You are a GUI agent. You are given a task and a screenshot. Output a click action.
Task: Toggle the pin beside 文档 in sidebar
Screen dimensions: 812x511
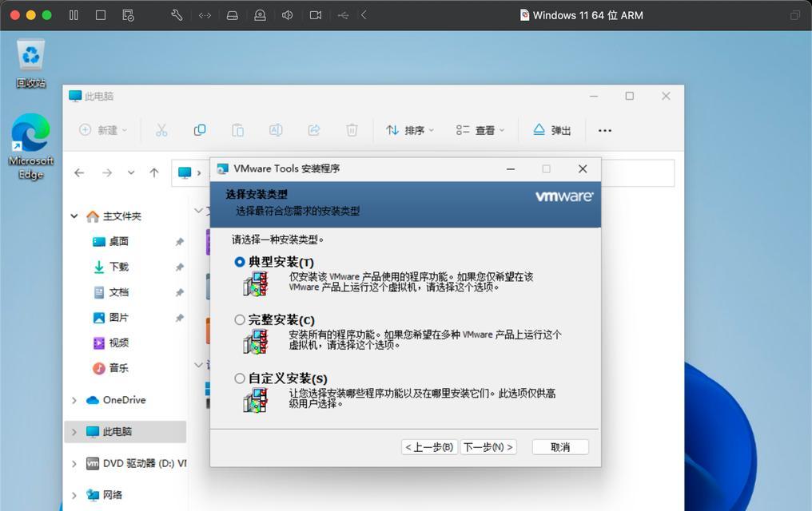point(180,292)
